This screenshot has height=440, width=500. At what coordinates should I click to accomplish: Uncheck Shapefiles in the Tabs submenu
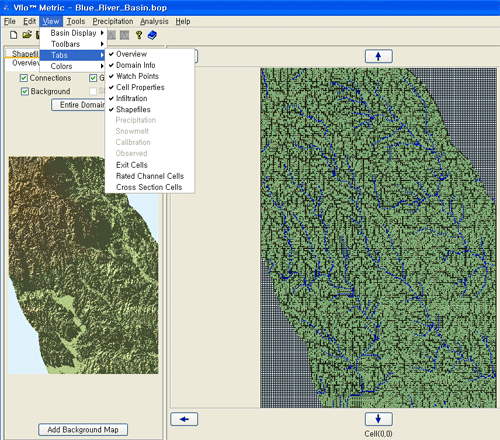click(150, 109)
